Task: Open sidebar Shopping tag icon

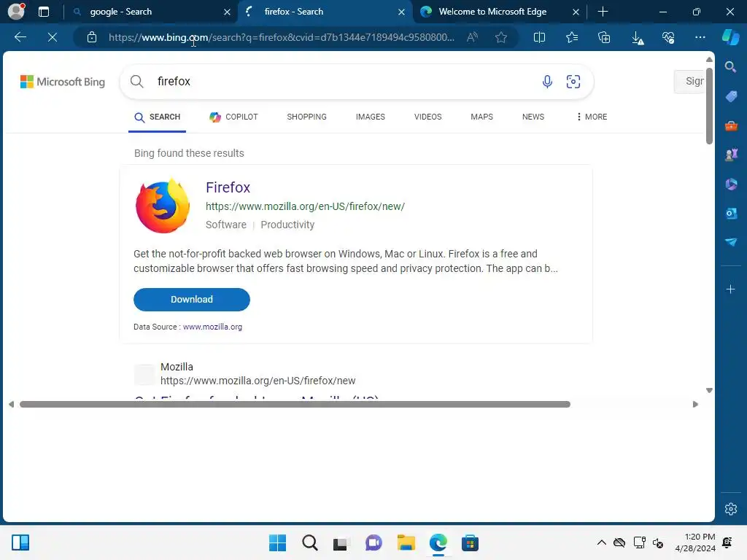Action: pyautogui.click(x=731, y=96)
